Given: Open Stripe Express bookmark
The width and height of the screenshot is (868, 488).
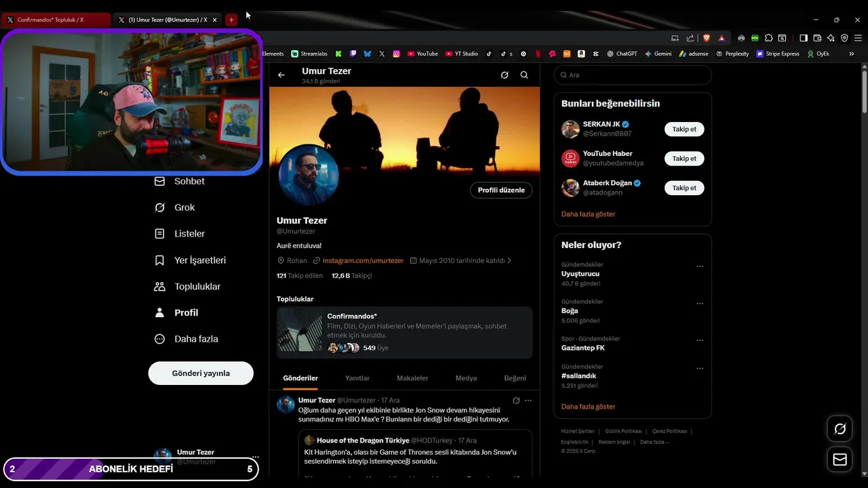Looking at the screenshot, I should [x=778, y=54].
